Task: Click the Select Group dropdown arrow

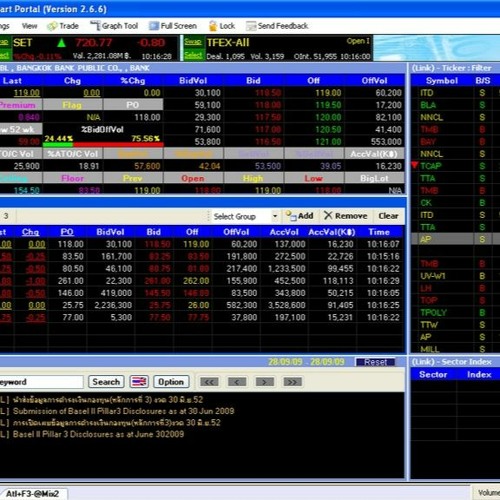Action: pyautogui.click(x=275, y=216)
